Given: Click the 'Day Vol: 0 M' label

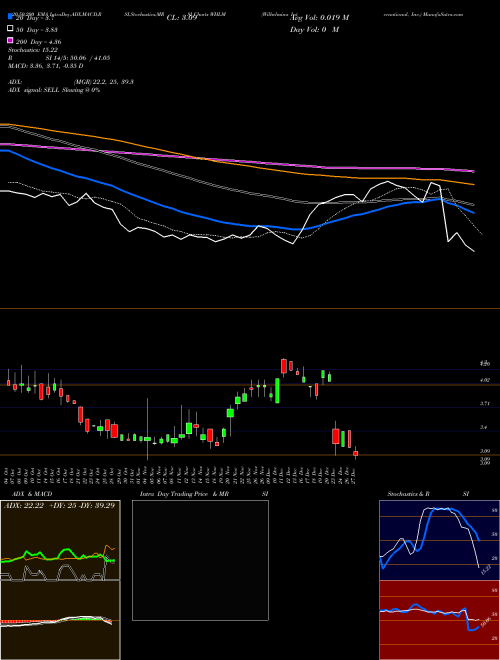Looking at the screenshot, I should pos(314,30).
